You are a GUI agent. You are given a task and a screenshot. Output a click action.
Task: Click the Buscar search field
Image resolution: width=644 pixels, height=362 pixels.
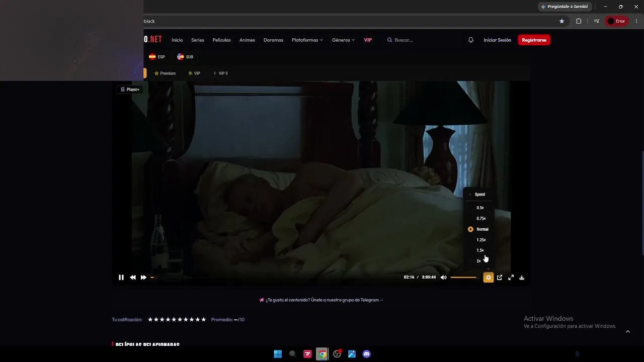[421, 40]
